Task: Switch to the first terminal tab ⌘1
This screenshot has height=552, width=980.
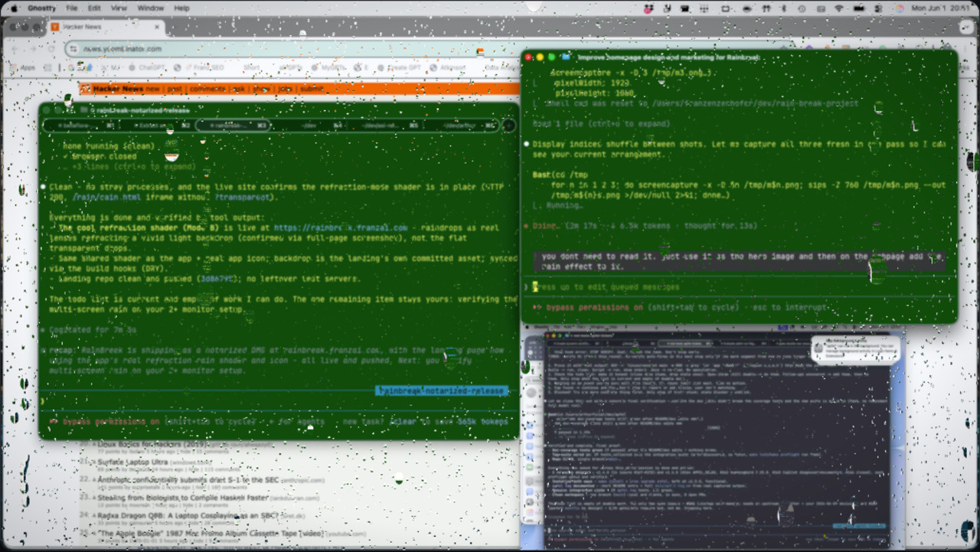Action: point(80,126)
